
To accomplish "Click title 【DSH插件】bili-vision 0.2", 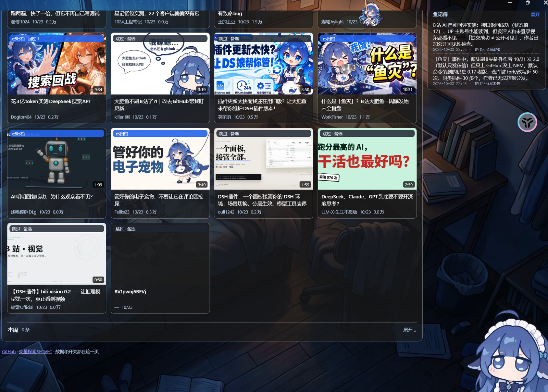I will 55,295.
